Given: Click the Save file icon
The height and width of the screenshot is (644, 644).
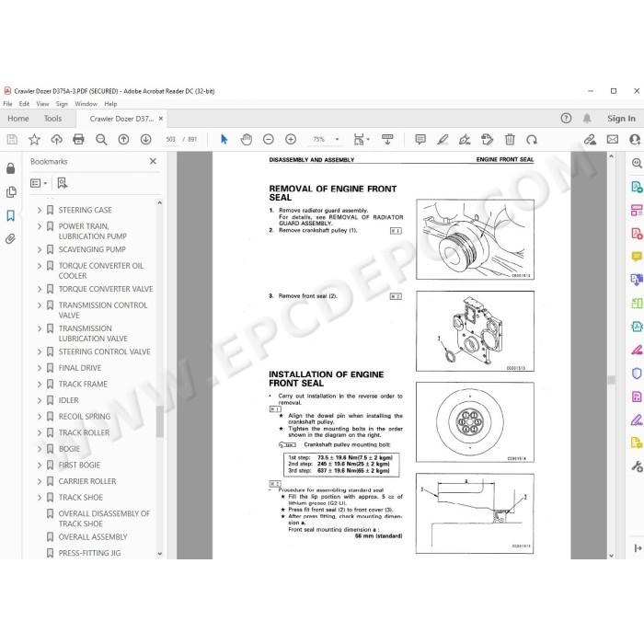Looking at the screenshot, I should [12, 140].
